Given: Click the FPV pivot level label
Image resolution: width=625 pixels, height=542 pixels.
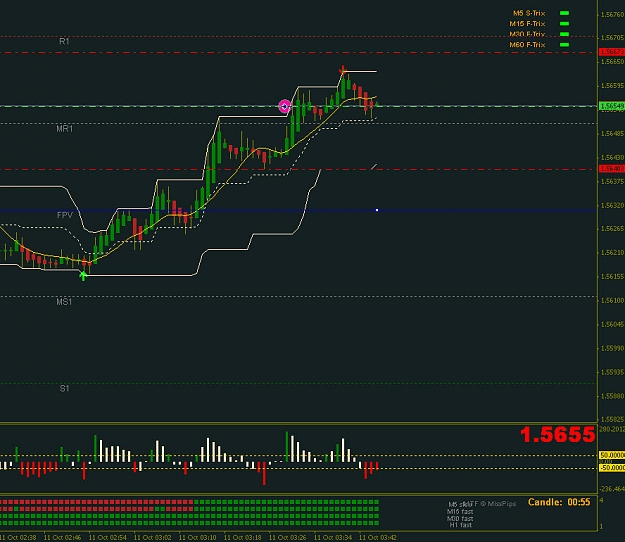Looking at the screenshot, I should pyautogui.click(x=65, y=215).
